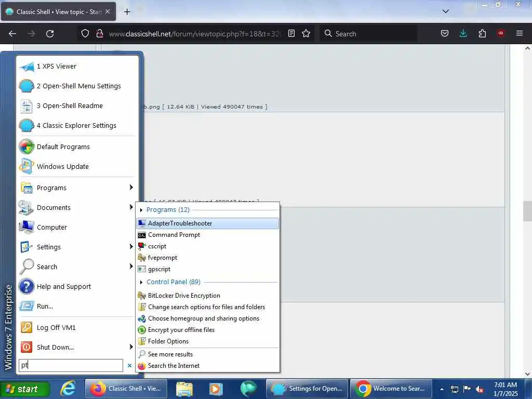
Task: Click See more results
Action: pyautogui.click(x=208, y=354)
